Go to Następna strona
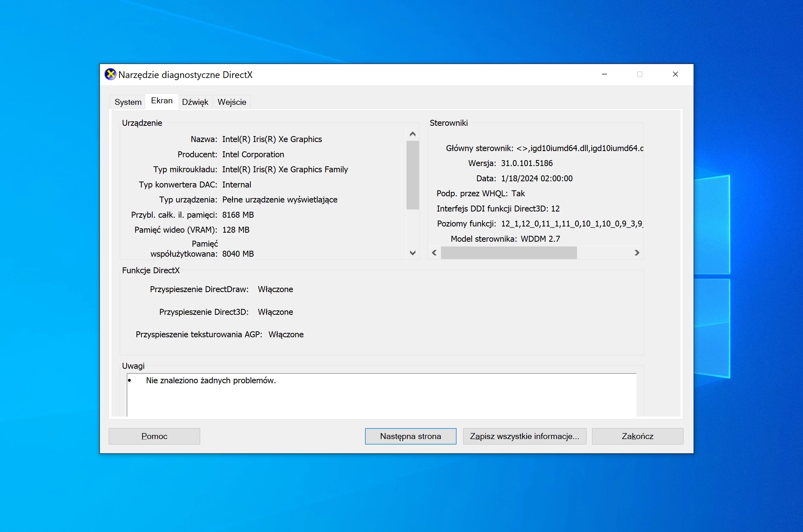This screenshot has width=803, height=532. tap(411, 436)
